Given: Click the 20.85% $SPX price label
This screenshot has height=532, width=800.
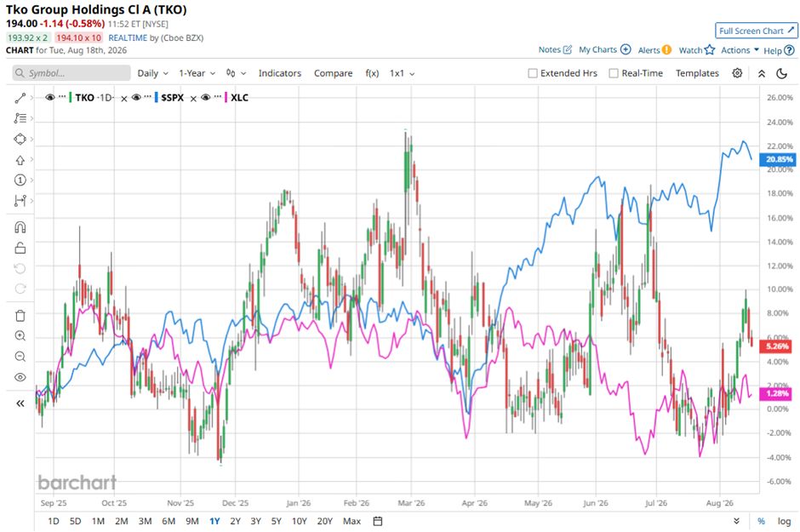Looking at the screenshot, I should coord(779,159).
